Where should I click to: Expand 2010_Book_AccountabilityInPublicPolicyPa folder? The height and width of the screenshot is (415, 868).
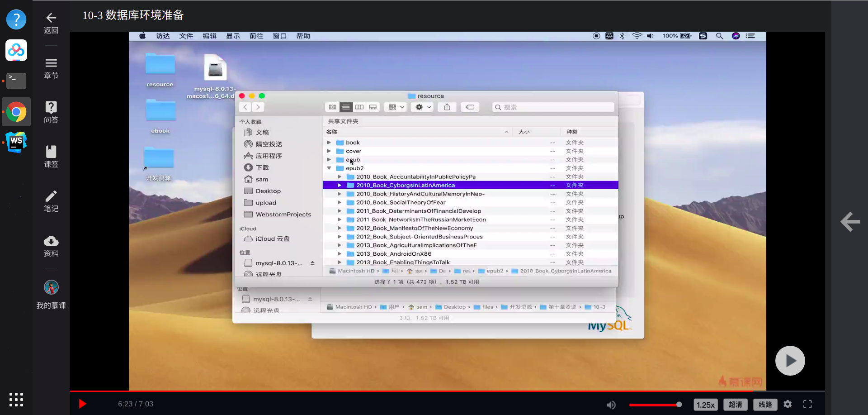click(340, 176)
